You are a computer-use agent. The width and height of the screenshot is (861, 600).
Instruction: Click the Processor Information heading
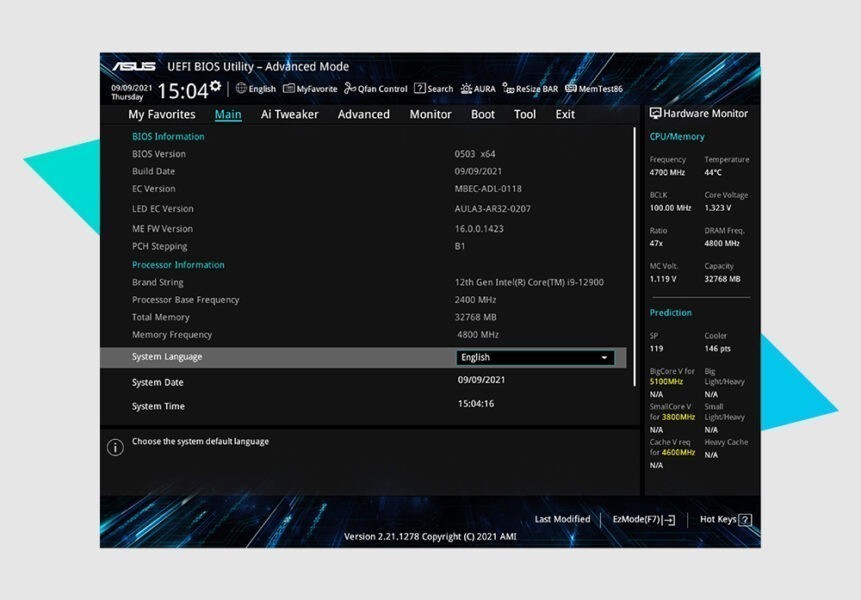pos(178,265)
